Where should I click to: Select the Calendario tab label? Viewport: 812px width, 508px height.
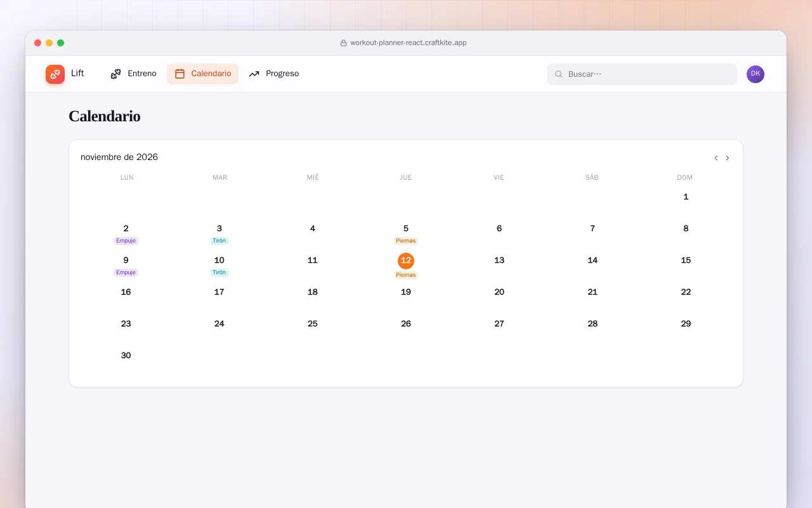(x=211, y=74)
